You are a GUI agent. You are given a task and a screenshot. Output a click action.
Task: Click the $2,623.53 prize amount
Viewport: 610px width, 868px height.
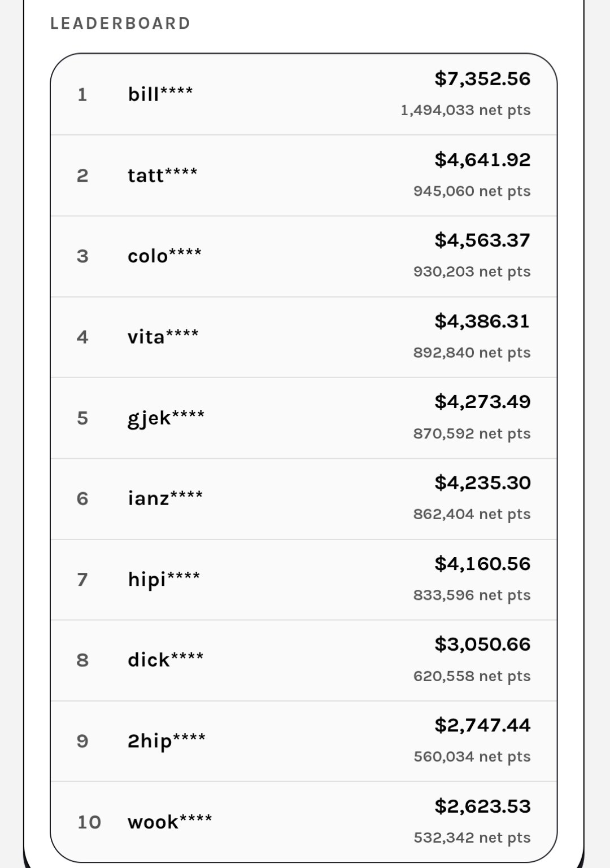pos(483,806)
